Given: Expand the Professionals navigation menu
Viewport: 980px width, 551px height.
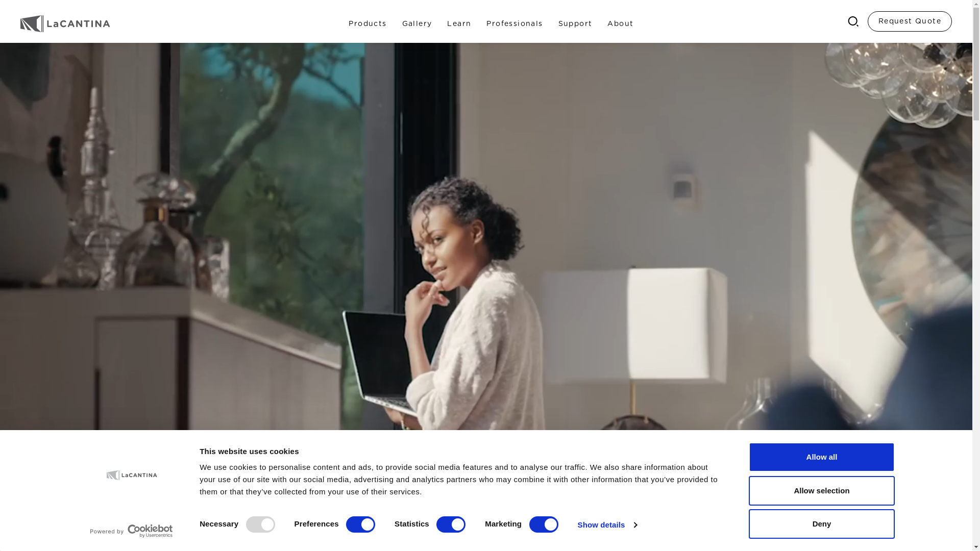Looking at the screenshot, I should (x=514, y=24).
